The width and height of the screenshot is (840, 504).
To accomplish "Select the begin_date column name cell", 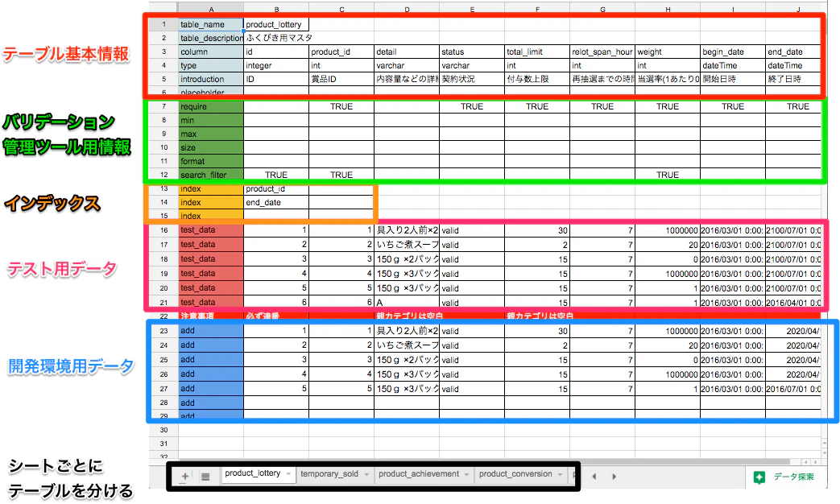I will 733,52.
